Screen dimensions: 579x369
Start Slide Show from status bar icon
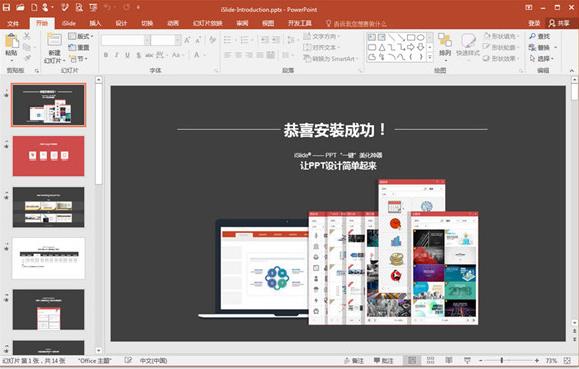(x=467, y=360)
